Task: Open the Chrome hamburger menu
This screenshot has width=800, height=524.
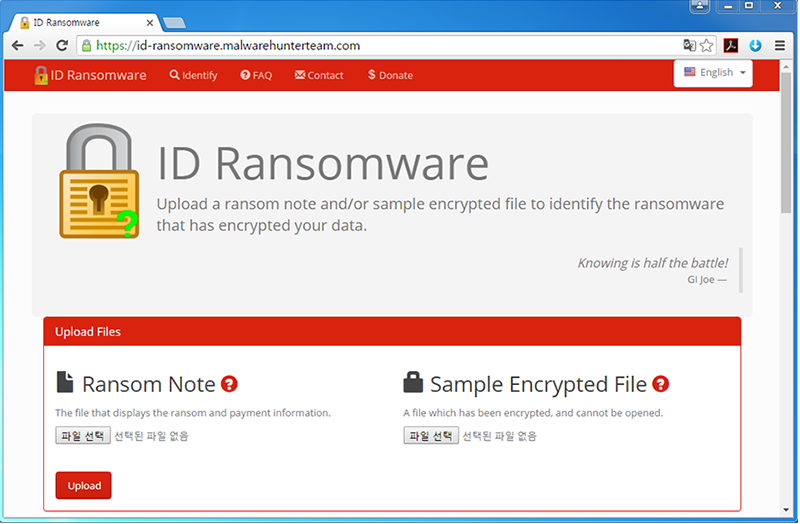Action: 780,45
